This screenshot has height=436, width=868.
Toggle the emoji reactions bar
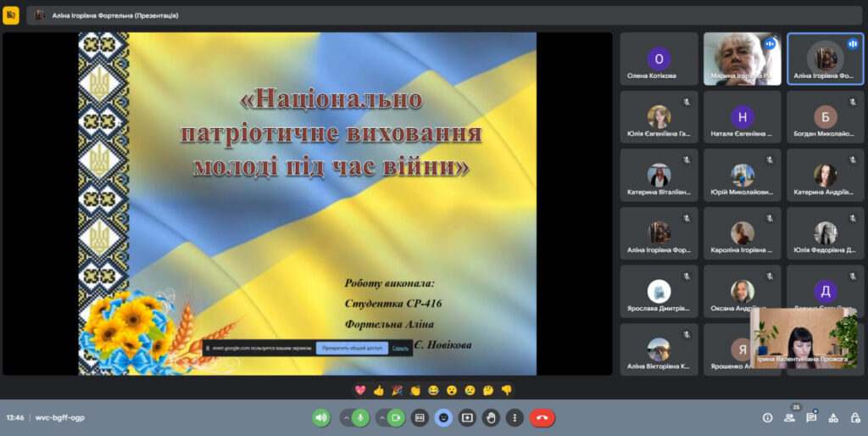click(x=443, y=417)
